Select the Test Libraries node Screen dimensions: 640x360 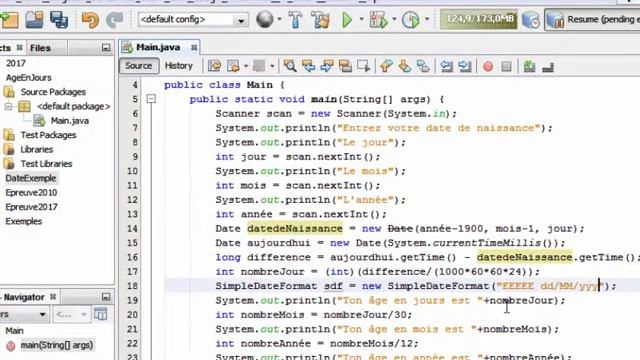[46, 164]
